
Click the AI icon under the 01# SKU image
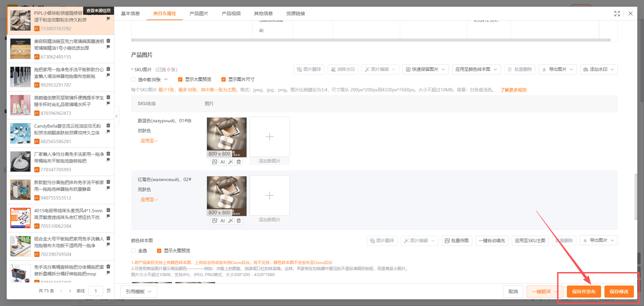pos(222,162)
